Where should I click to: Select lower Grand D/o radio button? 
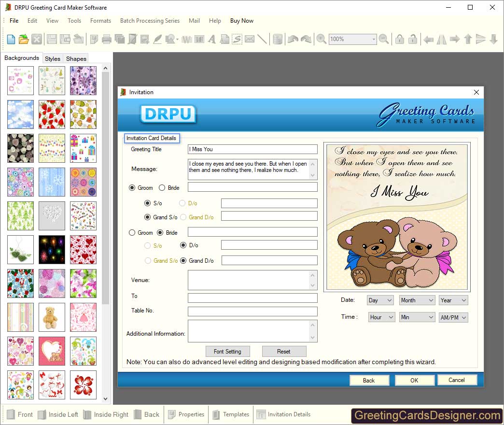click(x=183, y=261)
